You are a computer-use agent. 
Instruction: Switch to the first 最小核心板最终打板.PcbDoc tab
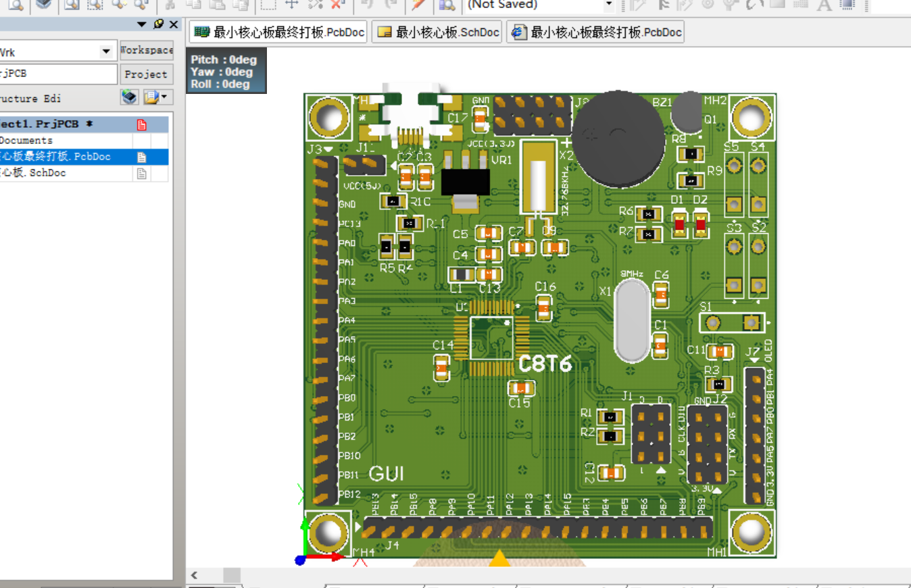(278, 32)
